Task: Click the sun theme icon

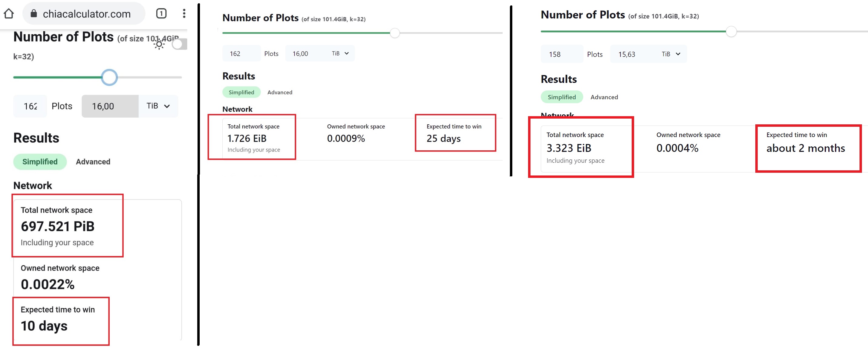Action: click(x=159, y=44)
